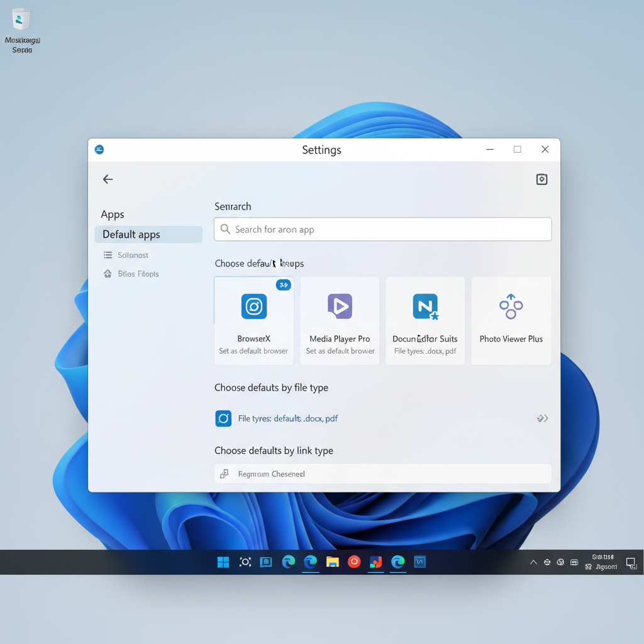This screenshot has width=644, height=644.
Task: Open the first Edge icon in taskbar
Action: [x=288, y=562]
